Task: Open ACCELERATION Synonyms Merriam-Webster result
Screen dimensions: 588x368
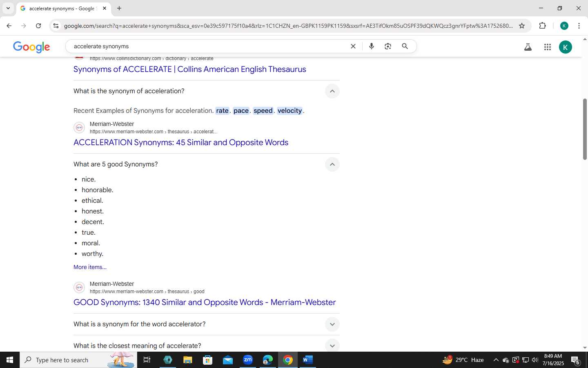Action: point(181,142)
